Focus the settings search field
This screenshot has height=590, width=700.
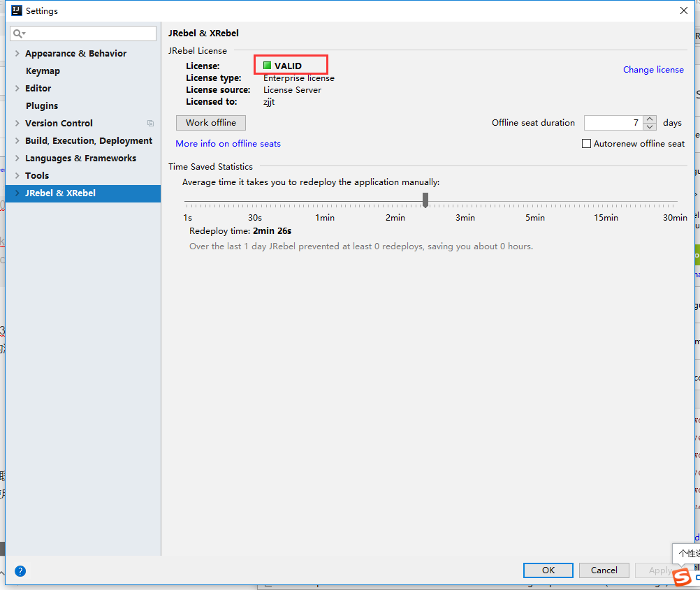coord(83,34)
